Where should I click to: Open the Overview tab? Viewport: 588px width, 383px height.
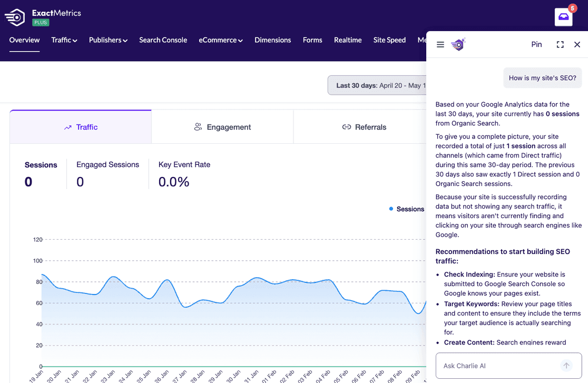click(x=24, y=40)
